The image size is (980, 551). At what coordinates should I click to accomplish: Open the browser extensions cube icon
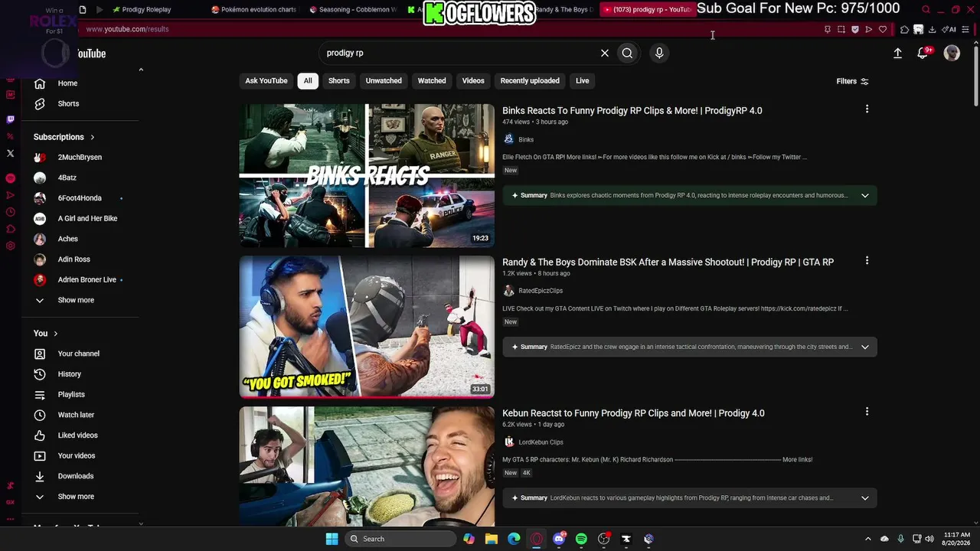pyautogui.click(x=904, y=29)
